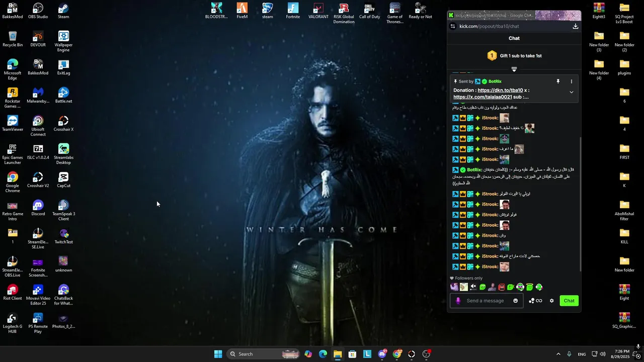Launch Fortnite from the top desktop row

point(293,11)
